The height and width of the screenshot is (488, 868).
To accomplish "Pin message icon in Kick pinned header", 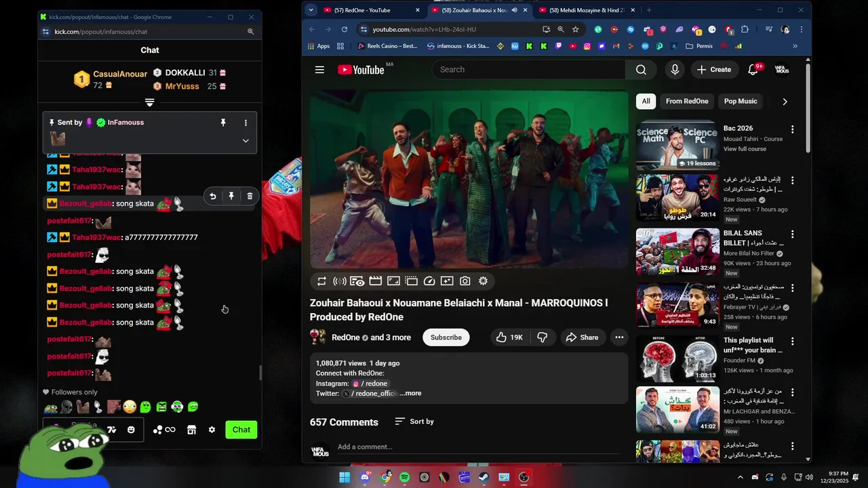I will click(222, 123).
